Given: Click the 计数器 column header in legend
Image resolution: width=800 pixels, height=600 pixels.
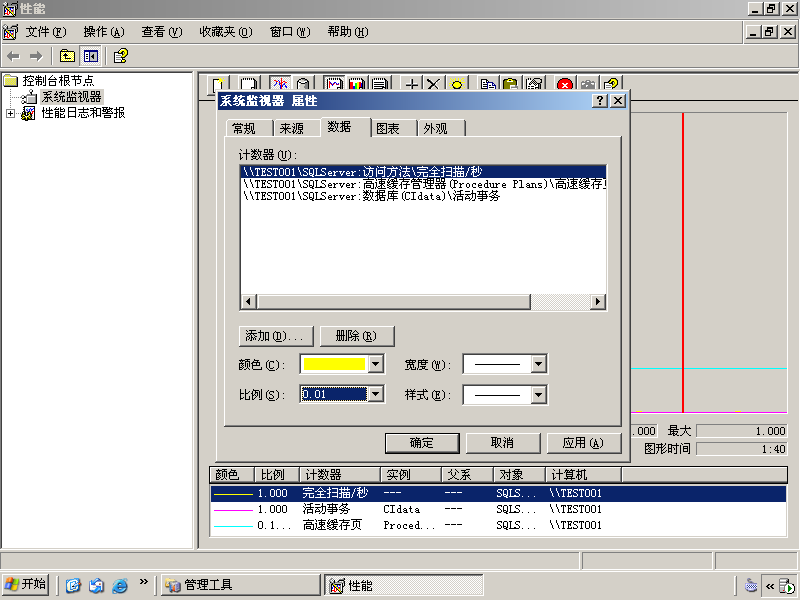Looking at the screenshot, I should pos(340,475).
